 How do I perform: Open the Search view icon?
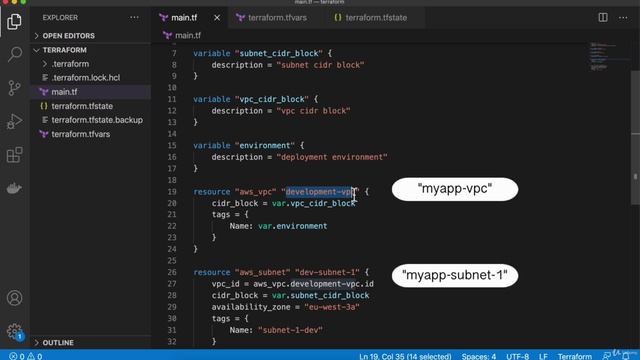14,54
